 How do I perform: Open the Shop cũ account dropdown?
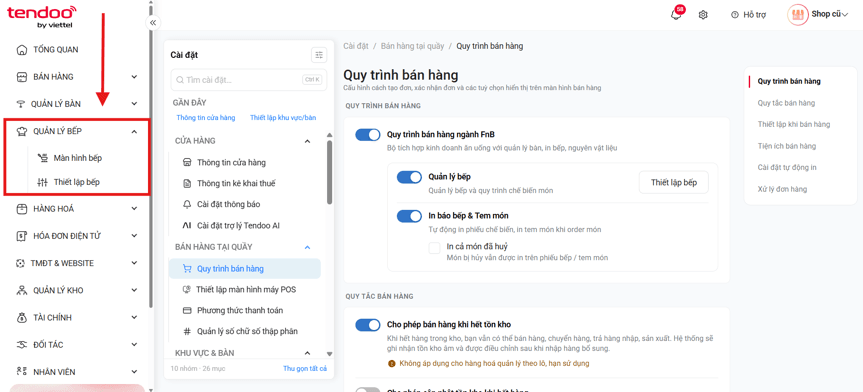coord(830,15)
